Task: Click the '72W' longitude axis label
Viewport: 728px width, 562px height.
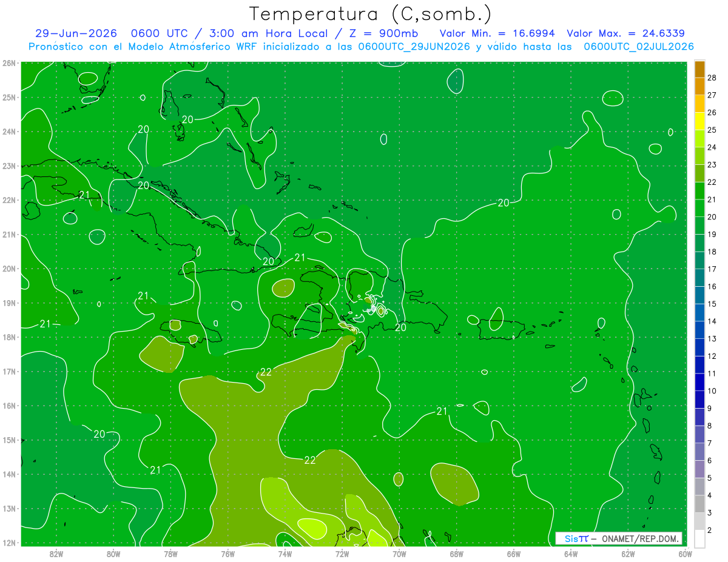Action: 342,554
